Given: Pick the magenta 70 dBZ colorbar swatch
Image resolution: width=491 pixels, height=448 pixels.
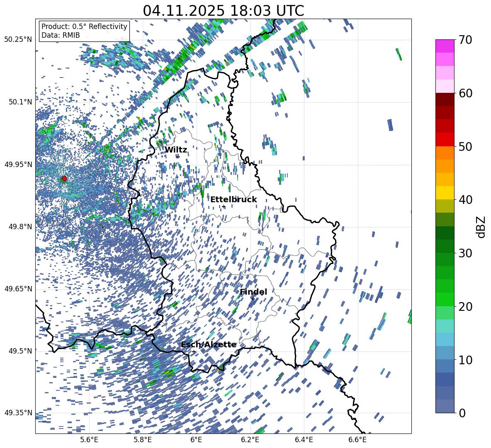Looking at the screenshot, I should [x=445, y=46].
